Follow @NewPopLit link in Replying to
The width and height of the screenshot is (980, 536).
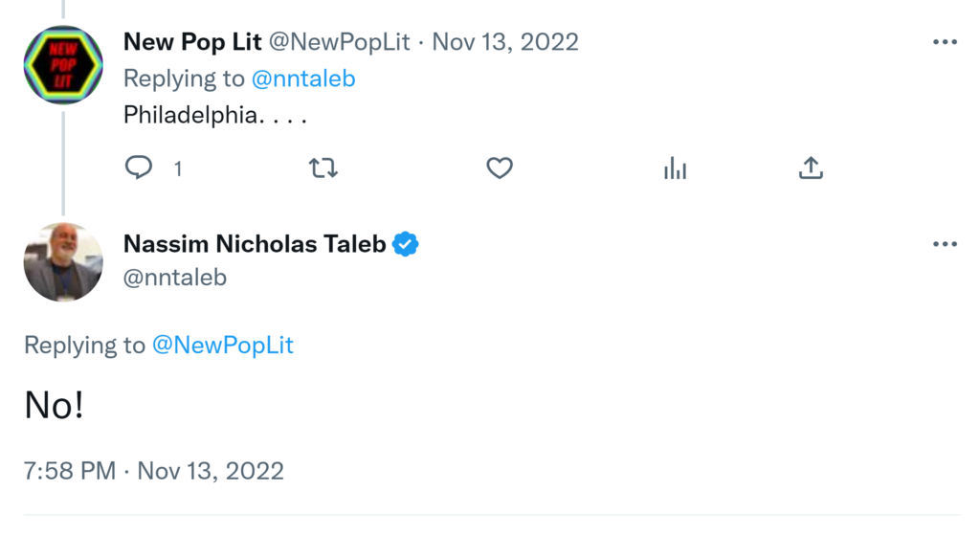point(223,346)
